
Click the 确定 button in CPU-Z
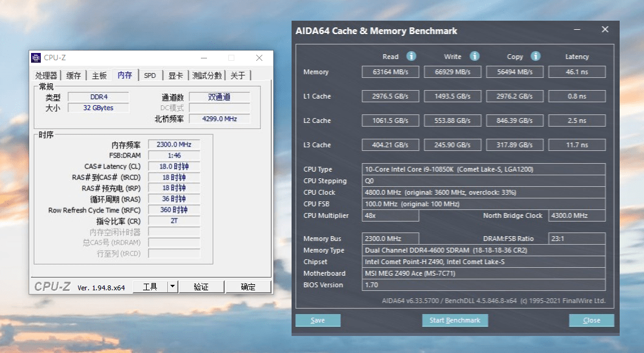pos(248,287)
